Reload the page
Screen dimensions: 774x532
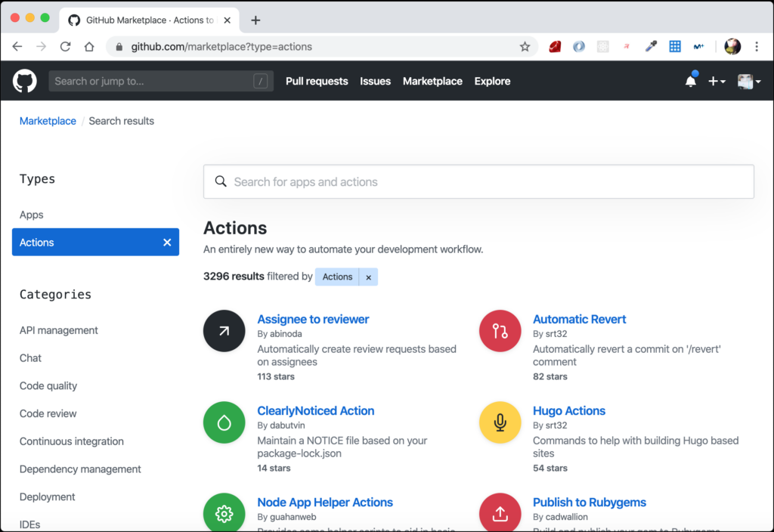pyautogui.click(x=65, y=46)
